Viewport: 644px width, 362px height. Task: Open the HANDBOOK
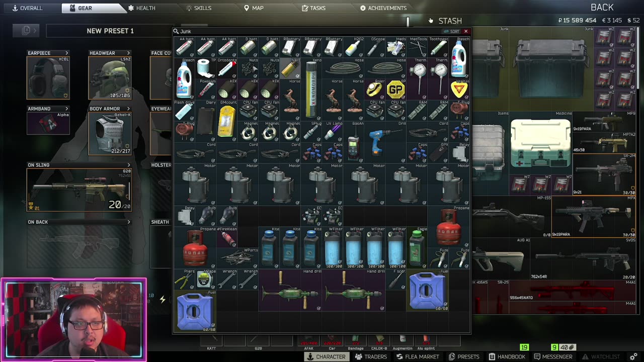click(507, 356)
